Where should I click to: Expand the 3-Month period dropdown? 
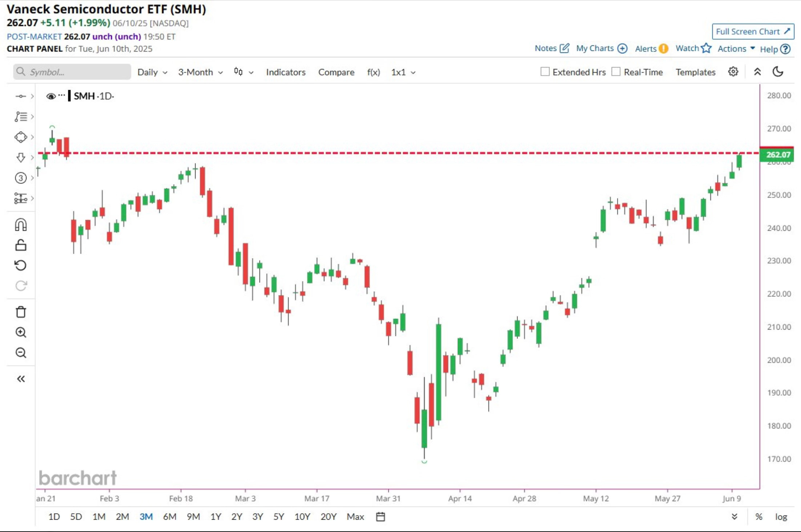tap(200, 72)
